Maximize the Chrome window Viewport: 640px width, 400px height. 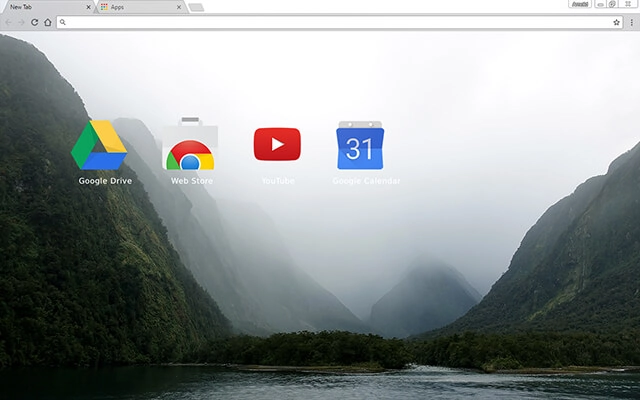point(612,4)
